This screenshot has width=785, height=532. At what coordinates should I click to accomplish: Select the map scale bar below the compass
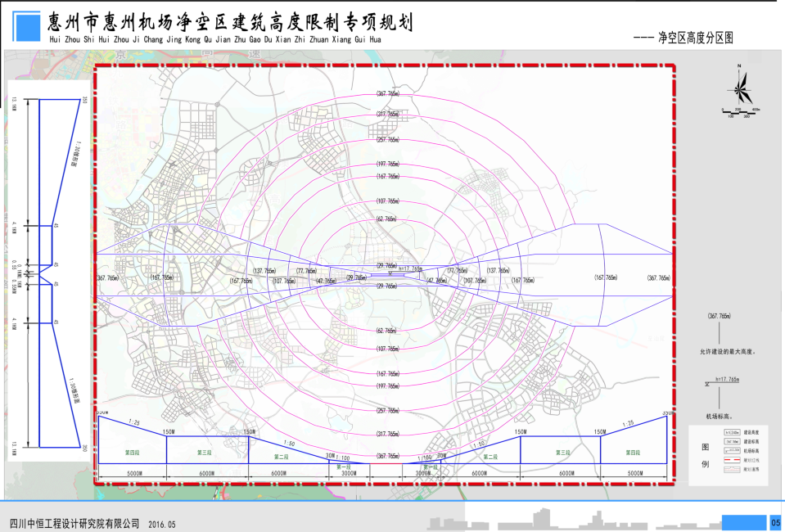(x=740, y=110)
